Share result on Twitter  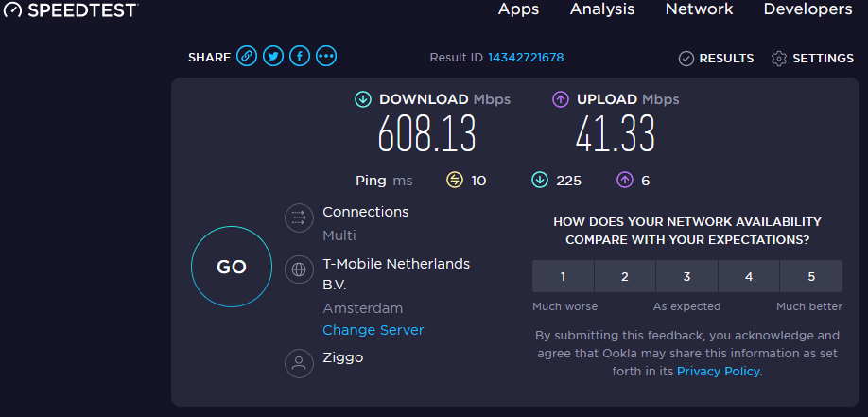(x=273, y=57)
